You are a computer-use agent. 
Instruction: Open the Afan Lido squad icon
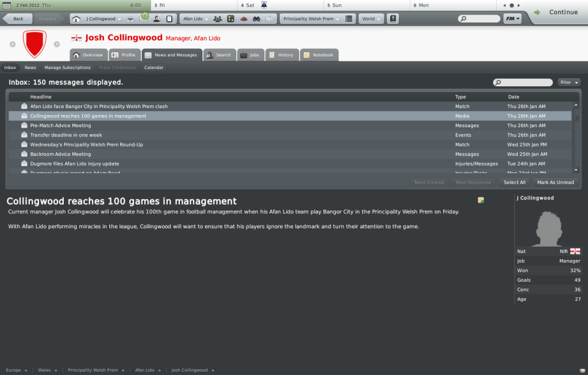[217, 19]
